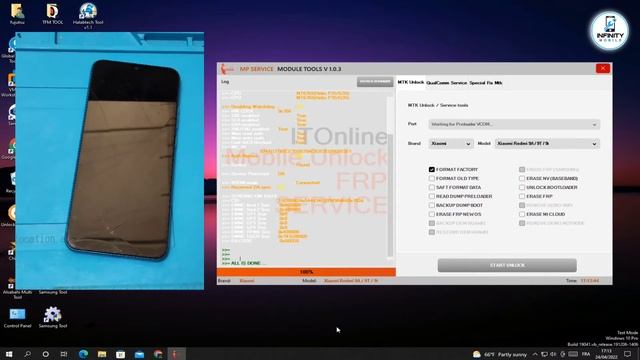The height and width of the screenshot is (360, 640).
Task: Click the MP Service logo in the title bar
Action: (227, 69)
